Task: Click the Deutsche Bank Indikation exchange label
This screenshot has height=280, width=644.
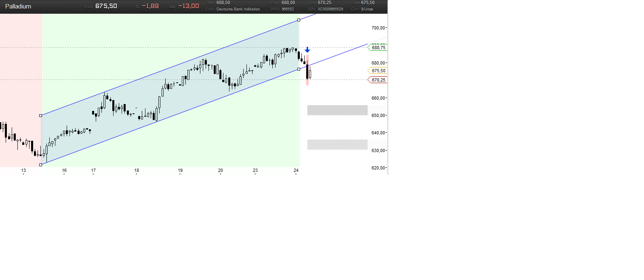Action: tap(238, 9)
